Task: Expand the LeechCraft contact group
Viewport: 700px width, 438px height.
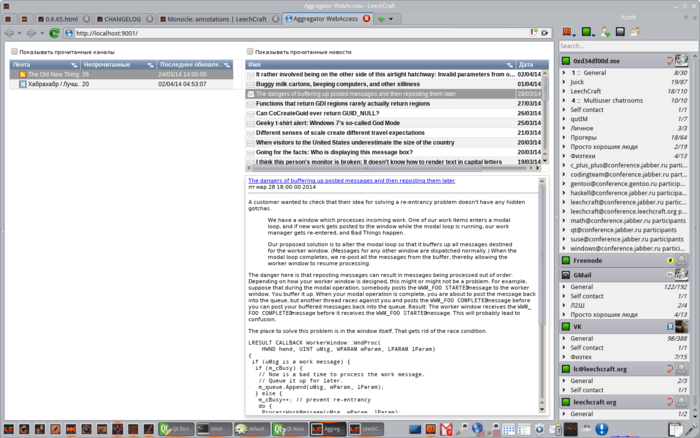Action: (x=564, y=91)
